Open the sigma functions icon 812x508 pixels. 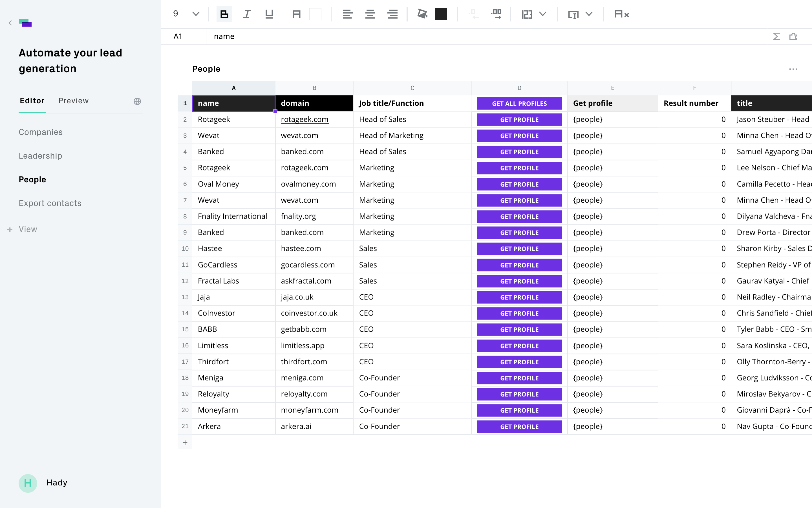click(776, 36)
